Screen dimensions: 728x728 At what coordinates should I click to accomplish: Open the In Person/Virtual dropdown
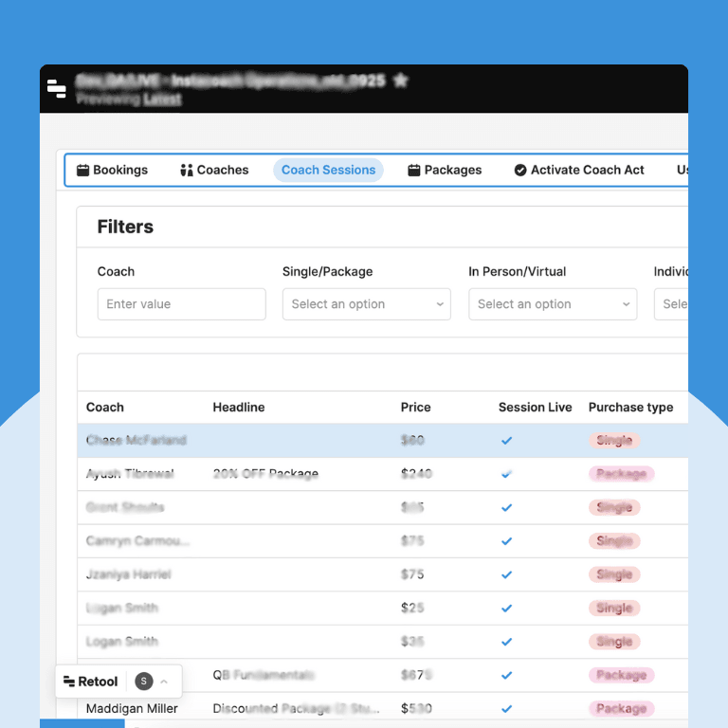[553, 304]
